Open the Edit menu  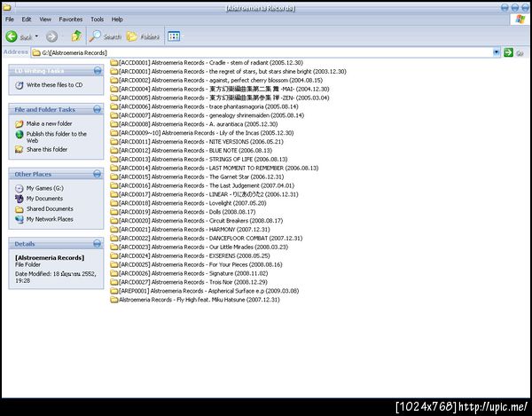pyautogui.click(x=27, y=20)
